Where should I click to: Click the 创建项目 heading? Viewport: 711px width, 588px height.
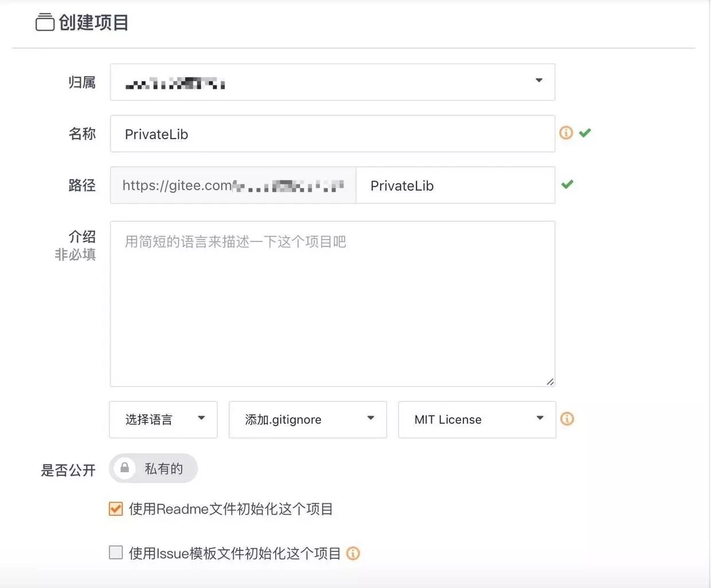click(93, 22)
